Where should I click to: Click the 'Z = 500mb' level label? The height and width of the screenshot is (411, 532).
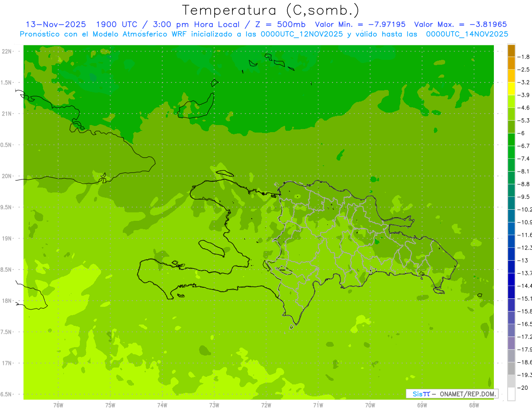[x=280, y=24]
